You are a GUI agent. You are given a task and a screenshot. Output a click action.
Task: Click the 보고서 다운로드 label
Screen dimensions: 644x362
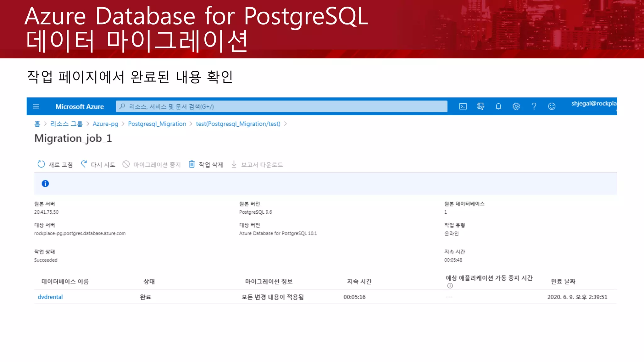(262, 165)
